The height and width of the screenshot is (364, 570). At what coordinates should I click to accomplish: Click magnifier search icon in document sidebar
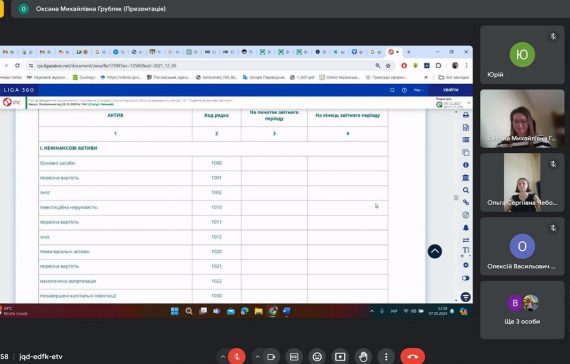[466, 190]
